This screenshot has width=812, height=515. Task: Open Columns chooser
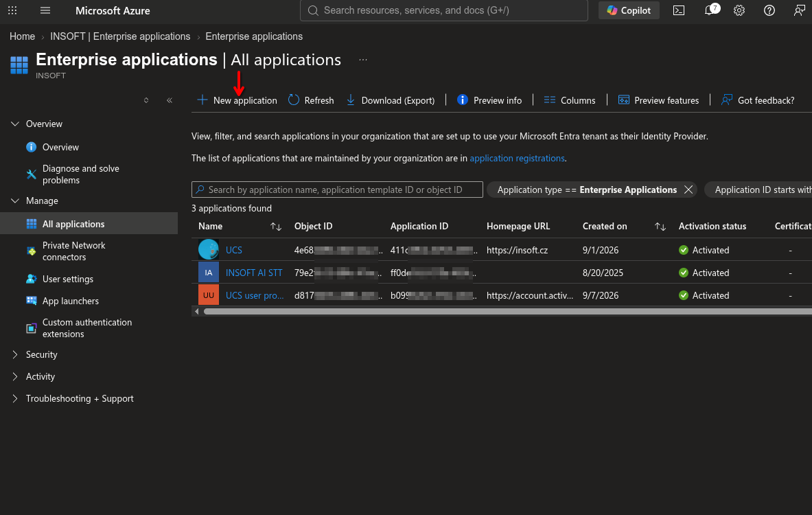(570, 100)
